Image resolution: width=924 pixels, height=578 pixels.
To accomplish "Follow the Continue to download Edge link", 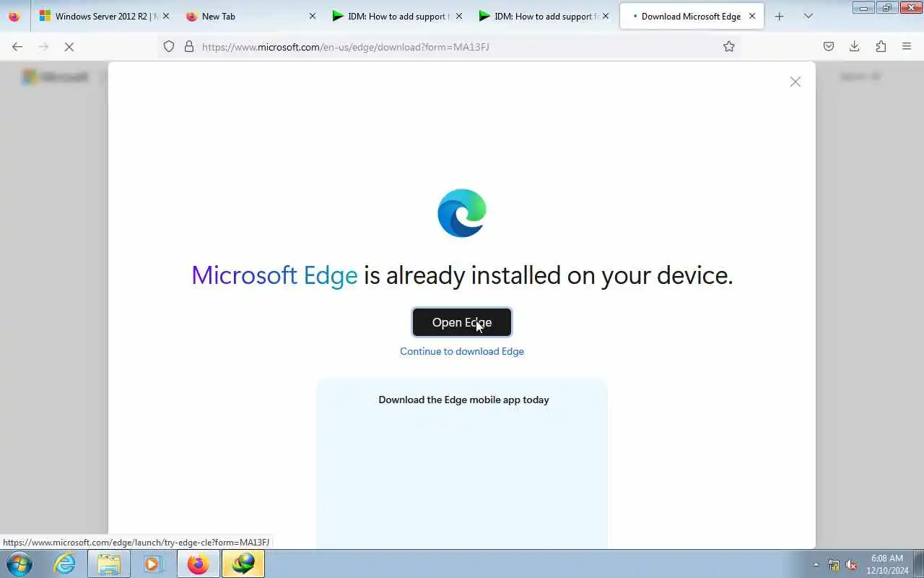I will 462,351.
